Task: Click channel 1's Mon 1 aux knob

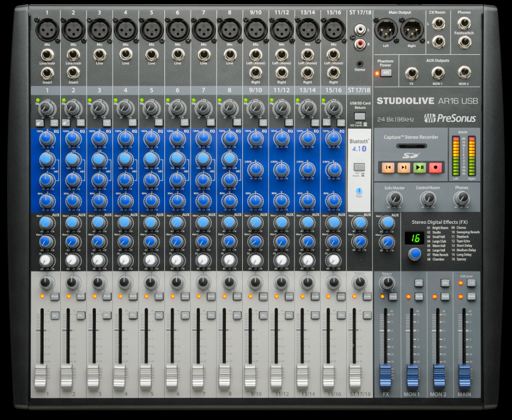Action: (47, 223)
